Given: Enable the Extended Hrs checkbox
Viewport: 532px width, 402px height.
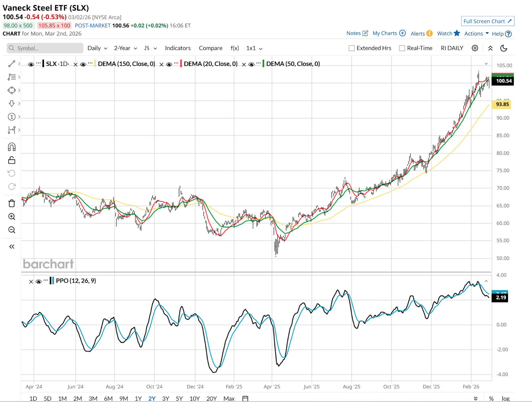Looking at the screenshot, I should (x=351, y=48).
